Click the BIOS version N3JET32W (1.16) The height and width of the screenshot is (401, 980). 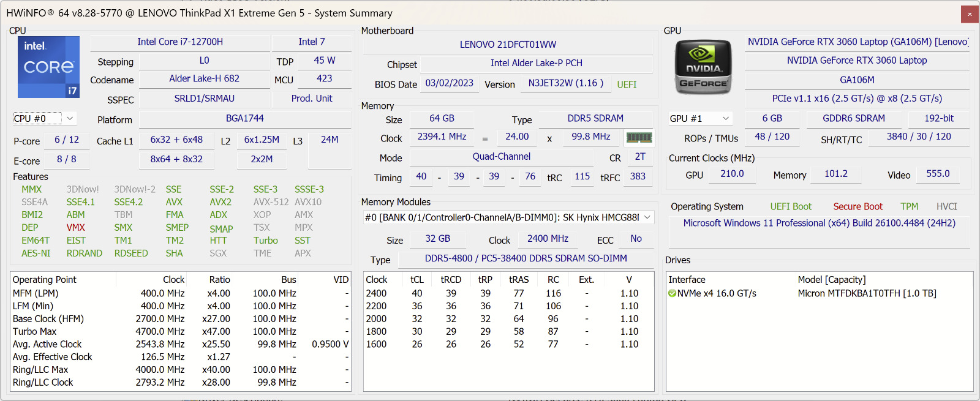coord(566,83)
